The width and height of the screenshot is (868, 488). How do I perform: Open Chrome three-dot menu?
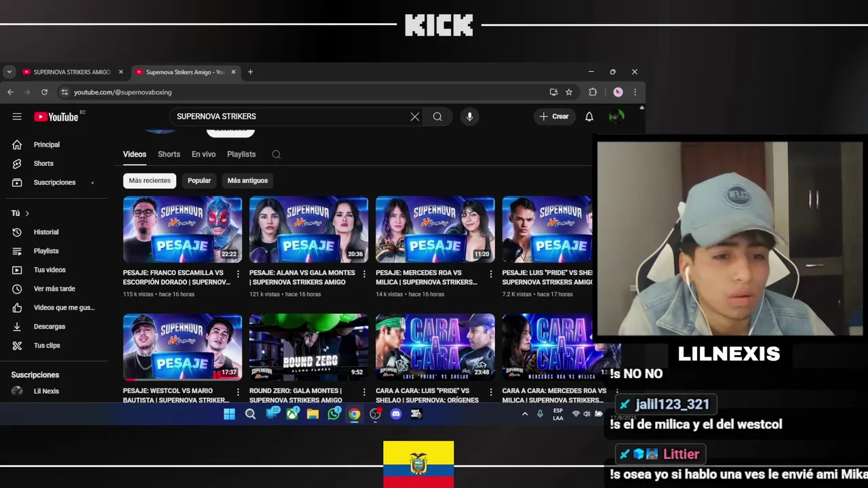(635, 92)
